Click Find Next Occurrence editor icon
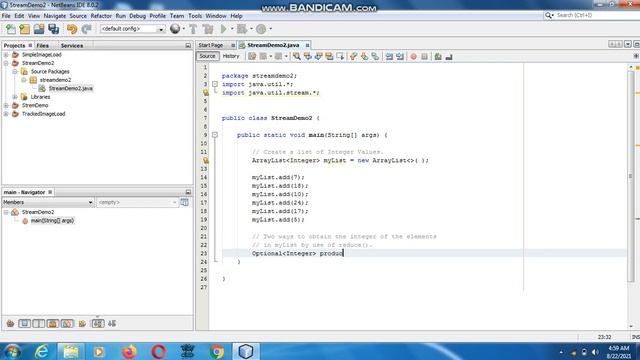 318,56
